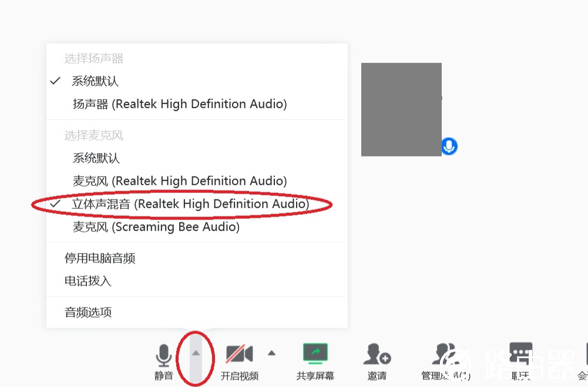Click the blue microphone badge on participant tile

[x=449, y=146]
